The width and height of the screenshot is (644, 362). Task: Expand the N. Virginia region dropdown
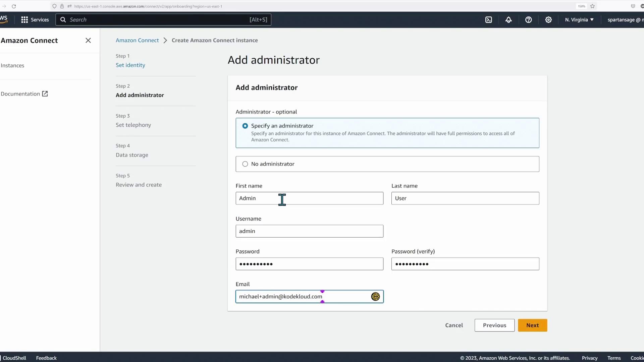click(x=579, y=20)
